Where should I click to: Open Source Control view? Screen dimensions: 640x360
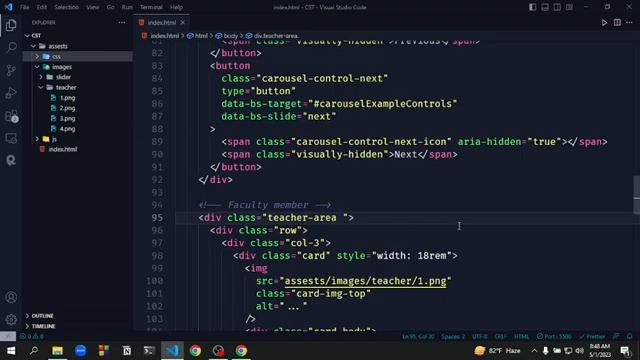[11, 70]
